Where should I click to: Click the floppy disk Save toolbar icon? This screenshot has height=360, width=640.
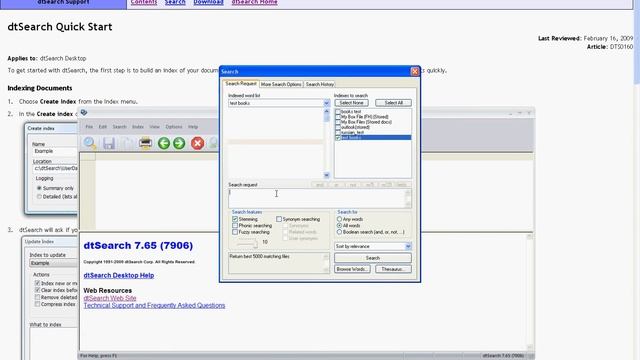click(x=109, y=143)
